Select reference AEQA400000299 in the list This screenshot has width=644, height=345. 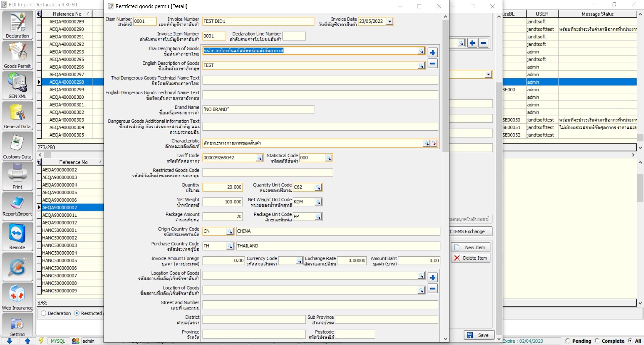tap(67, 90)
